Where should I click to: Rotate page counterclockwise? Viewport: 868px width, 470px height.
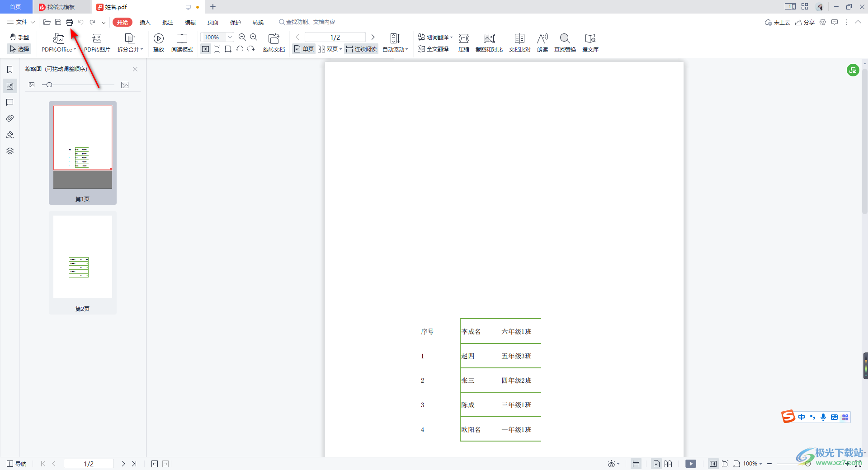click(240, 49)
